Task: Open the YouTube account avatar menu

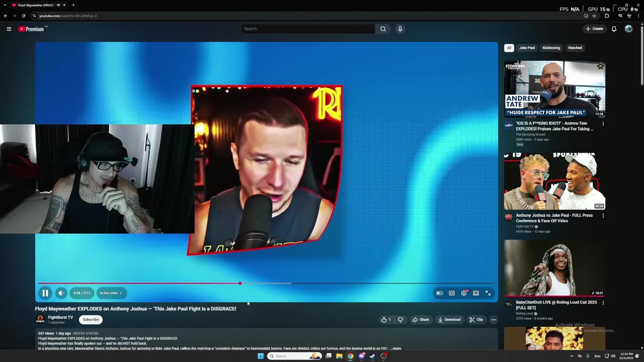Action: 628,29
